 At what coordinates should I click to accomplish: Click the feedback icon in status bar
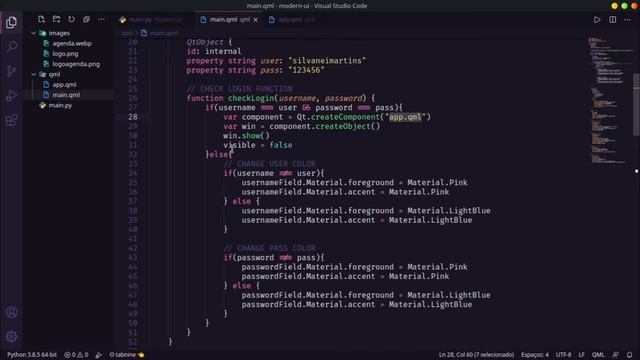[x=615, y=355]
